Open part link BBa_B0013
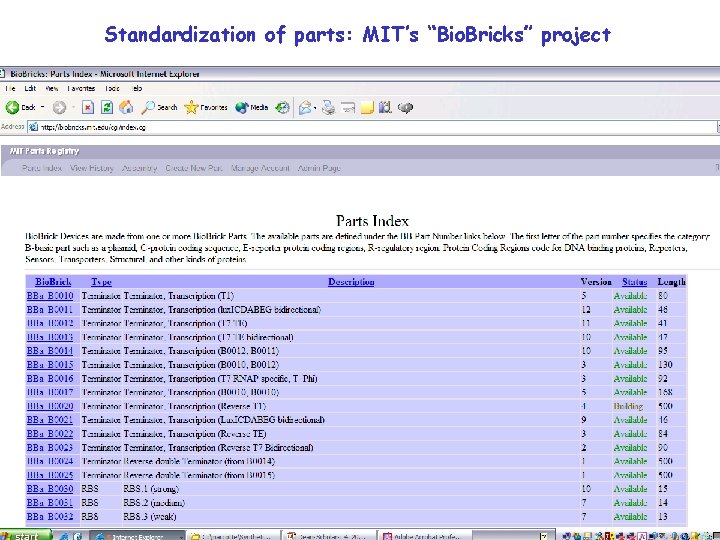Viewport: 720px width, 540px height. click(50, 337)
